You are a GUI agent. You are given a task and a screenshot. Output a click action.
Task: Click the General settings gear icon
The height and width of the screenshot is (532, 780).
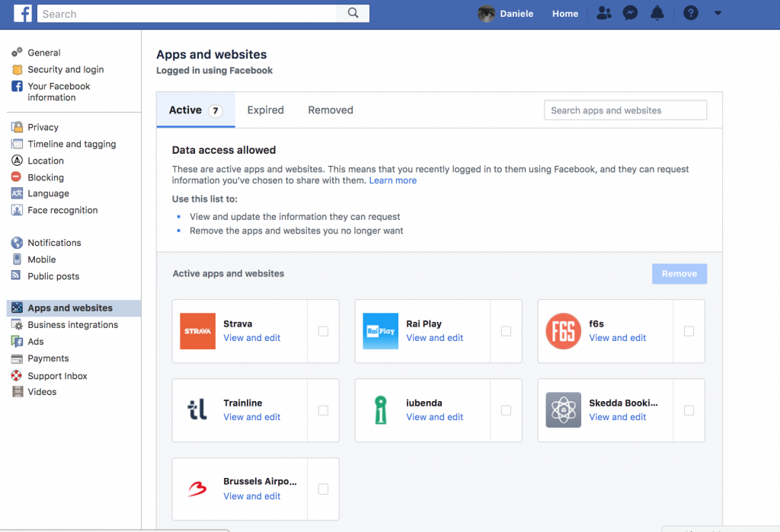(17, 53)
